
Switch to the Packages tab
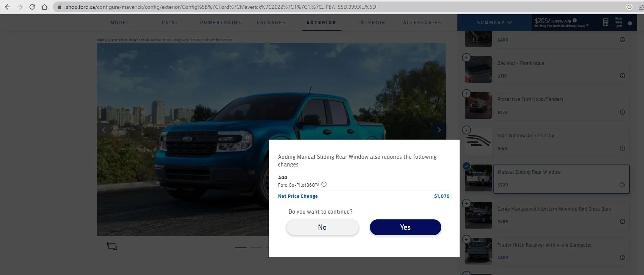point(271,23)
